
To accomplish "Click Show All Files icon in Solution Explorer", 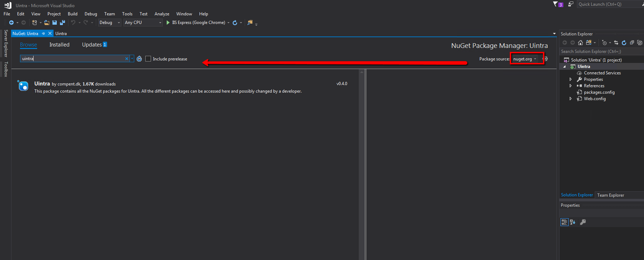I will pyautogui.click(x=640, y=43).
